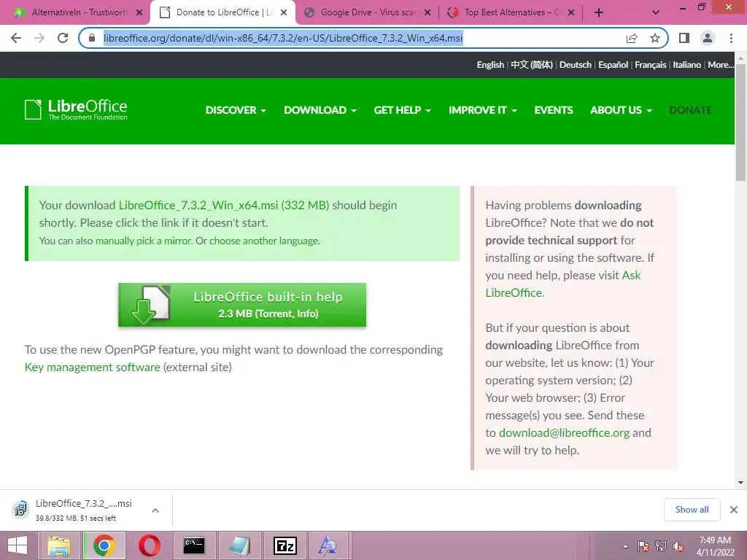Open Key management software link
The width and height of the screenshot is (747, 560).
click(x=93, y=367)
